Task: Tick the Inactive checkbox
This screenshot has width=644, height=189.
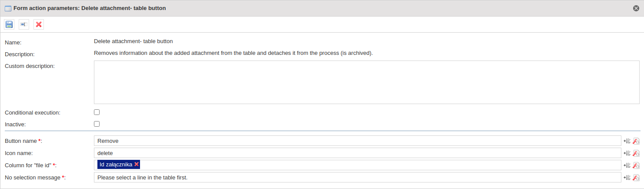Action: point(97,124)
